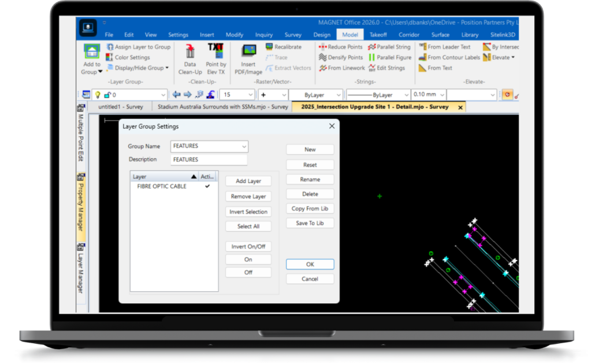
Task: Open the Surface ribbon tab
Action: tap(440, 35)
